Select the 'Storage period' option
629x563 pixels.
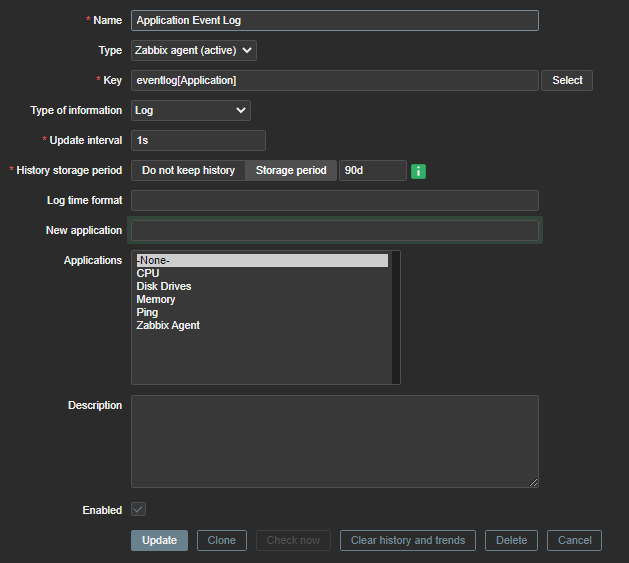(x=291, y=171)
